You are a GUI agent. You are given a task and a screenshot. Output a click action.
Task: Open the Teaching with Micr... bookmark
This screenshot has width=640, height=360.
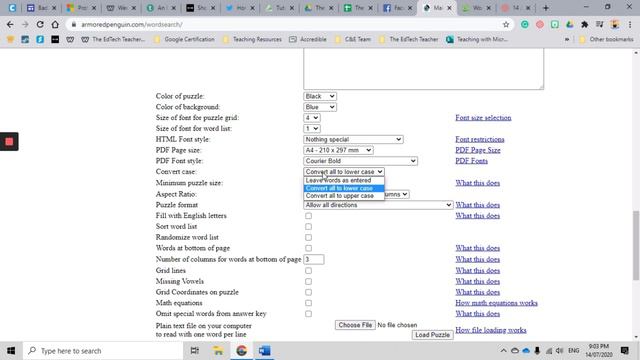[x=477, y=39]
